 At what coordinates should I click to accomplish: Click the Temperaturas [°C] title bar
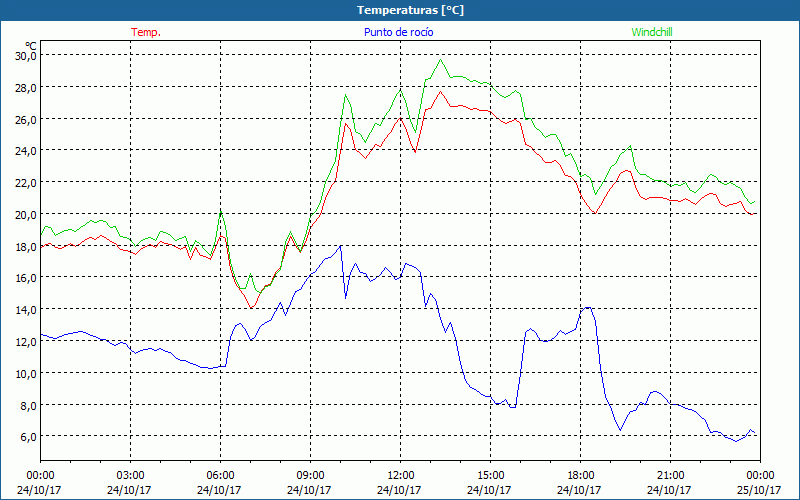coord(400,10)
